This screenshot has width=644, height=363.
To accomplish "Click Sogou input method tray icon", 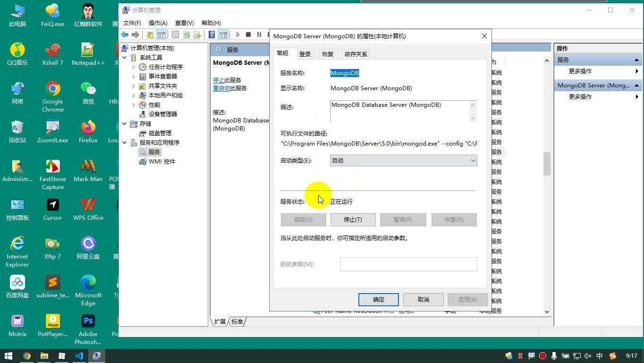I will (x=613, y=356).
